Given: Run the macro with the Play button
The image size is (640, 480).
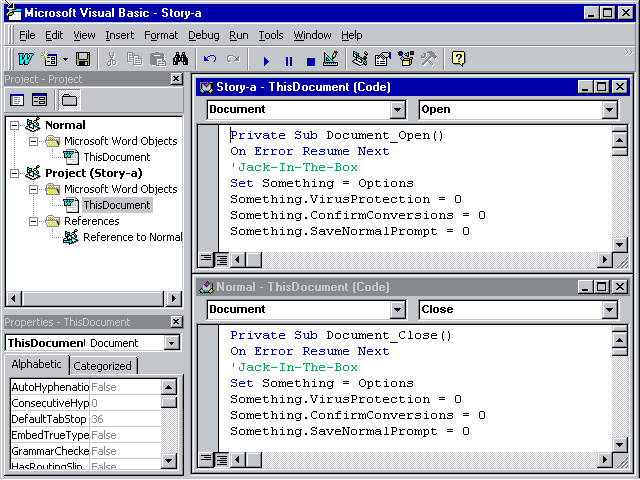Looking at the screenshot, I should click(x=266, y=61).
